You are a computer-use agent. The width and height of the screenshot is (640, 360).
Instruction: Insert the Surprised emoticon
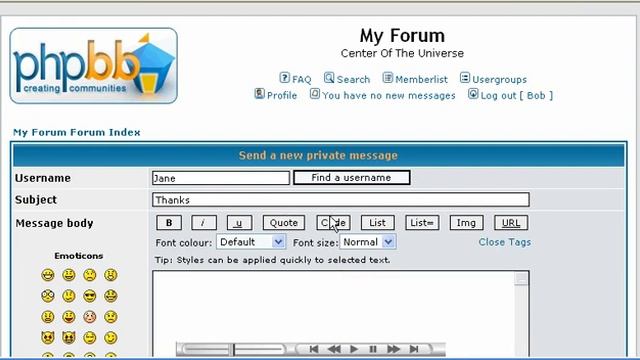click(110, 275)
